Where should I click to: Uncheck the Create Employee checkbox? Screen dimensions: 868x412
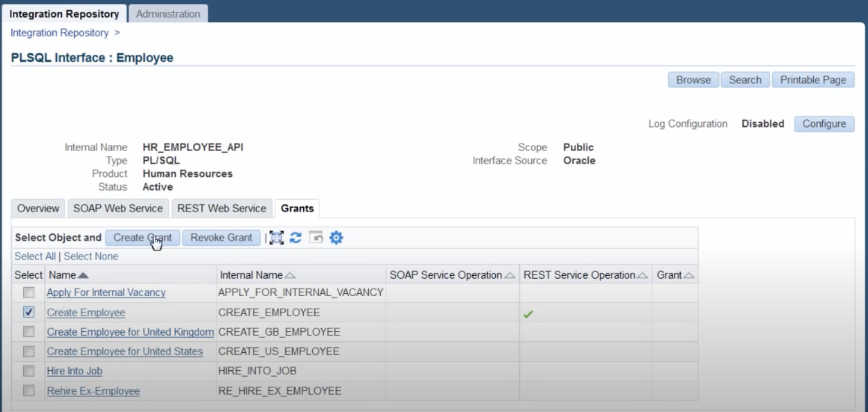pos(29,312)
